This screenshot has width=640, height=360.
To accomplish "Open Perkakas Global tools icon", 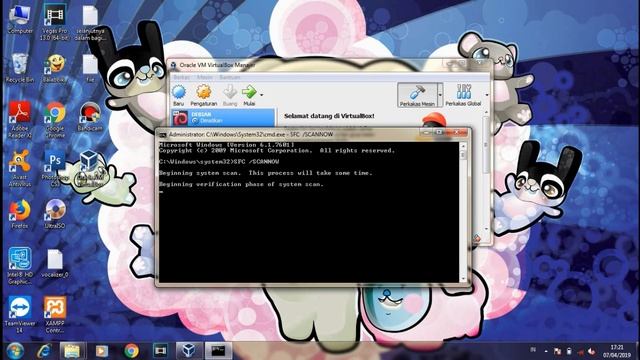I will coord(463,95).
